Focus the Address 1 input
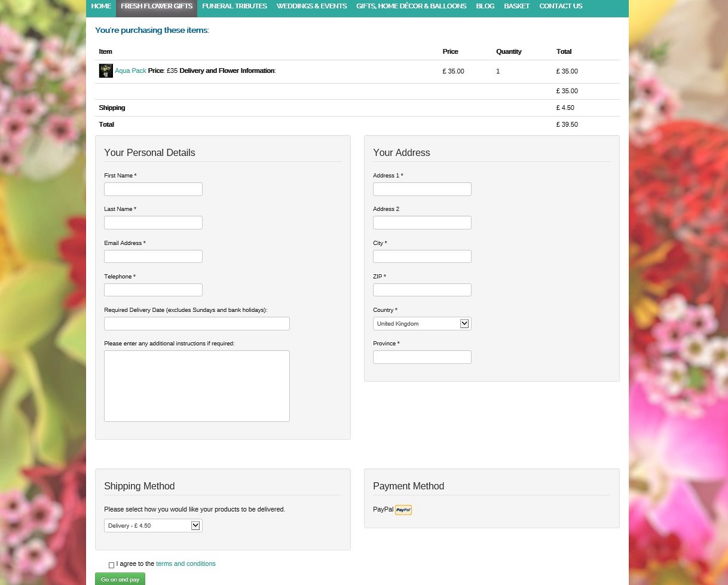Screen dimensions: 728x585 tap(422, 189)
